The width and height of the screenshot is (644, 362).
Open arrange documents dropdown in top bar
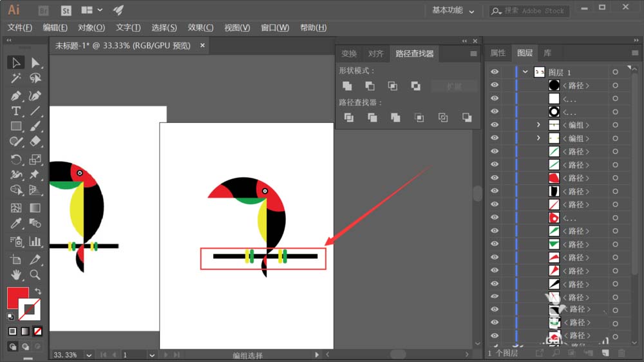point(91,10)
